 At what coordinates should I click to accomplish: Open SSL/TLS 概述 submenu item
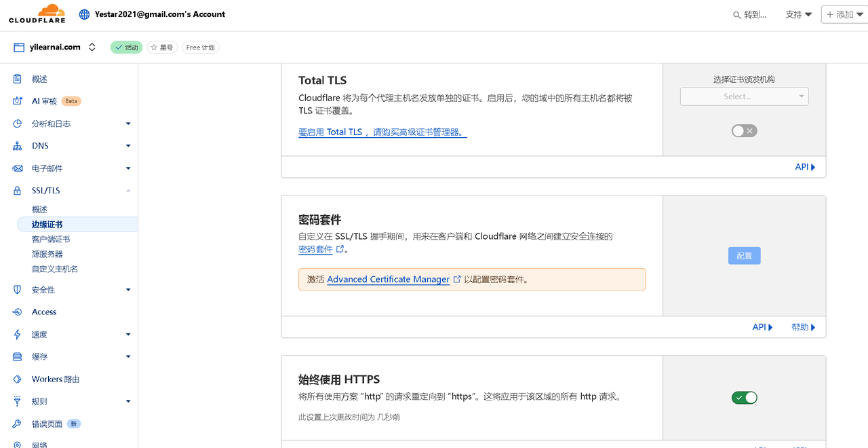point(39,210)
